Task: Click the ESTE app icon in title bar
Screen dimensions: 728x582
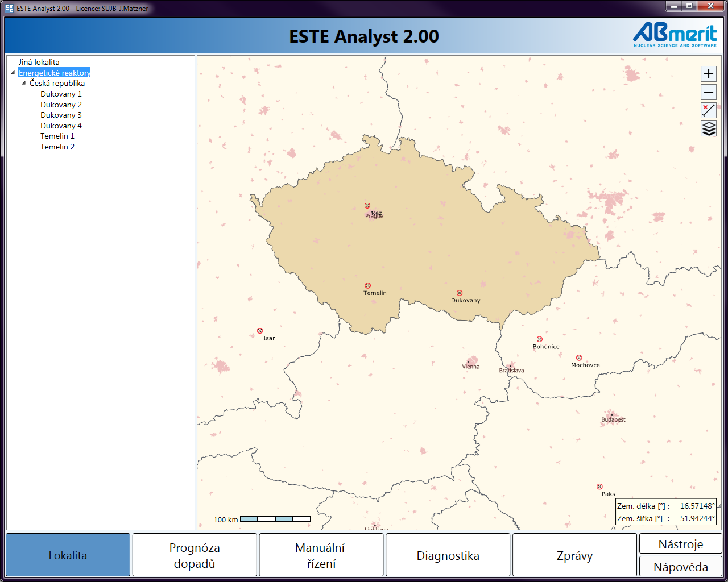Action: 9,8
